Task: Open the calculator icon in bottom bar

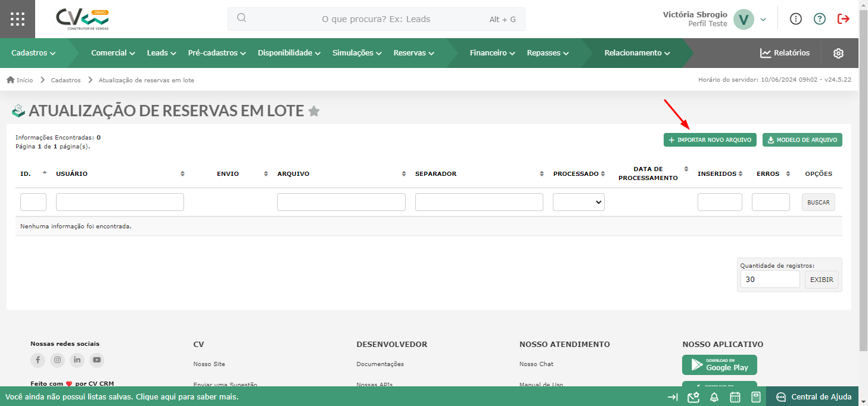Action: (755, 397)
